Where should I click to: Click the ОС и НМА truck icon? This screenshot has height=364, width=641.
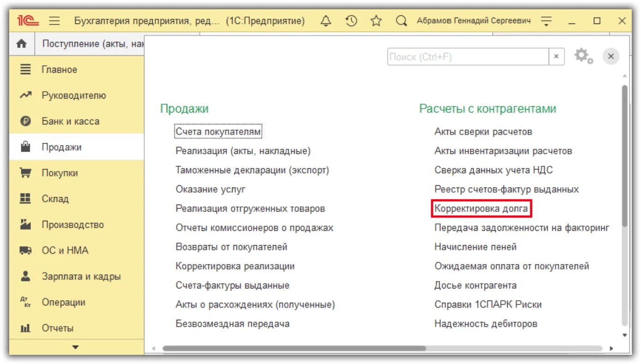click(25, 251)
